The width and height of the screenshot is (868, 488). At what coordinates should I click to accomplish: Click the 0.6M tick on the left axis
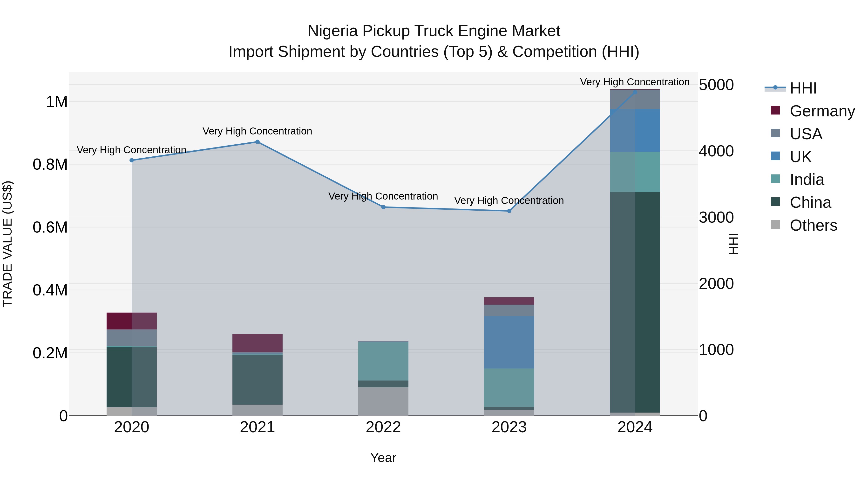50,227
